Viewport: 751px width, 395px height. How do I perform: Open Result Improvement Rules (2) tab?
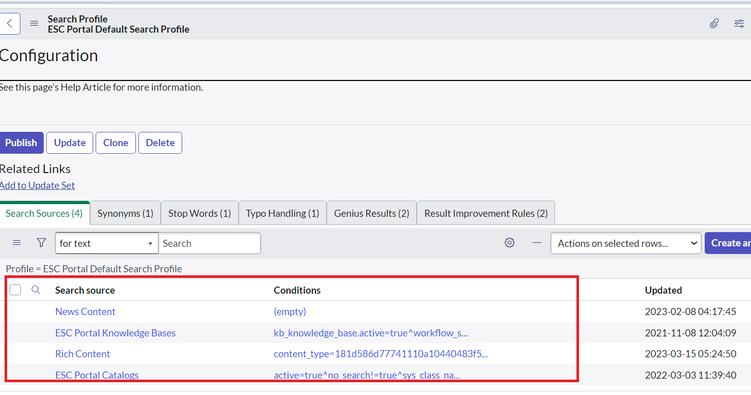tap(486, 213)
